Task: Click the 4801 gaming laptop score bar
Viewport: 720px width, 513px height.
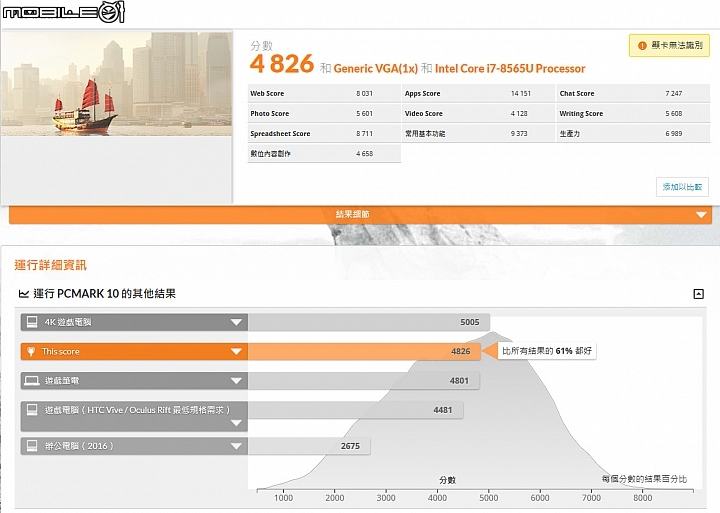Action: [x=364, y=381]
